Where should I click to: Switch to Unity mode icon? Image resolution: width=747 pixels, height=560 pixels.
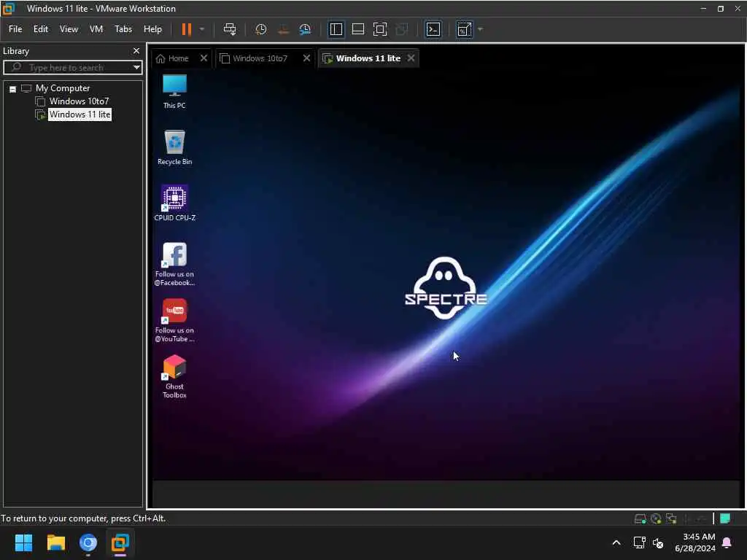coord(402,29)
